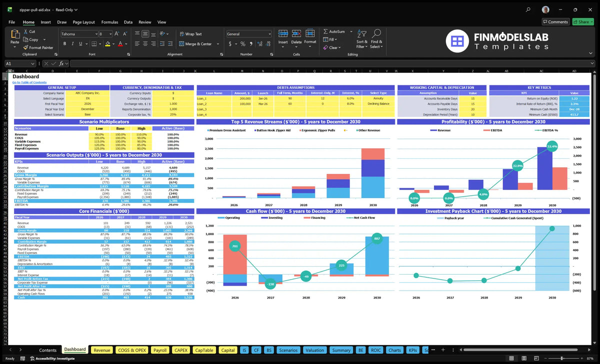The height and width of the screenshot is (364, 600).
Task: Switch to the Insert ribbon tab
Action: click(45, 22)
